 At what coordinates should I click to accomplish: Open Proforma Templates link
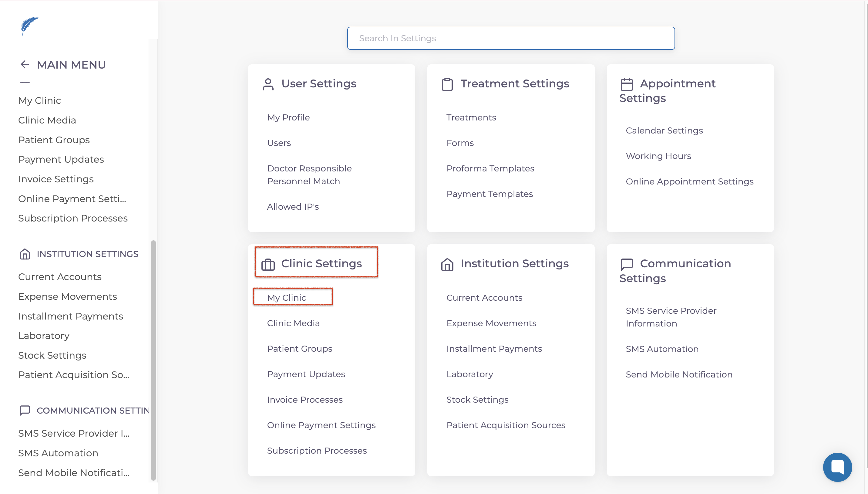pyautogui.click(x=490, y=168)
